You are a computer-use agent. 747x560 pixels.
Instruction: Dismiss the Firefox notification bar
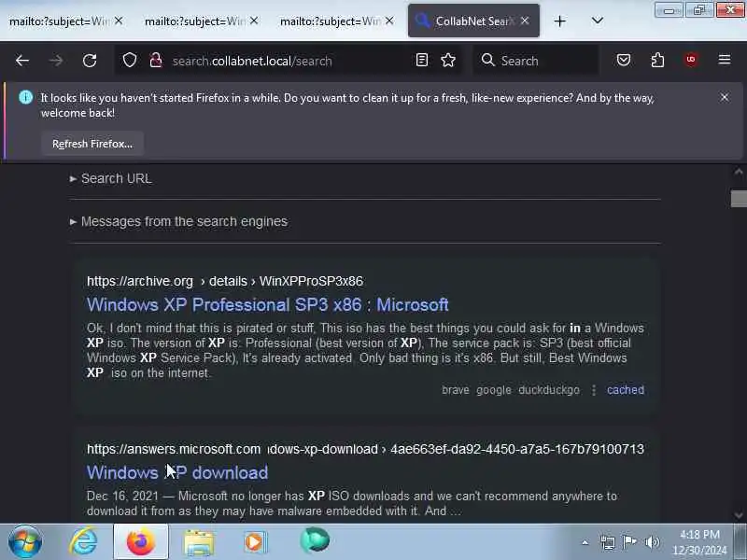725,98
